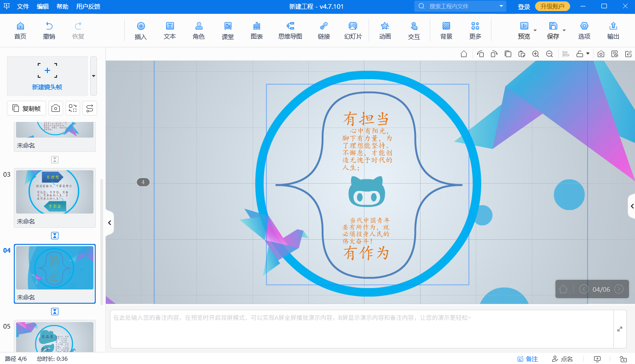
Task: Open the 思维导图 mind map tool
Action: pos(290,30)
